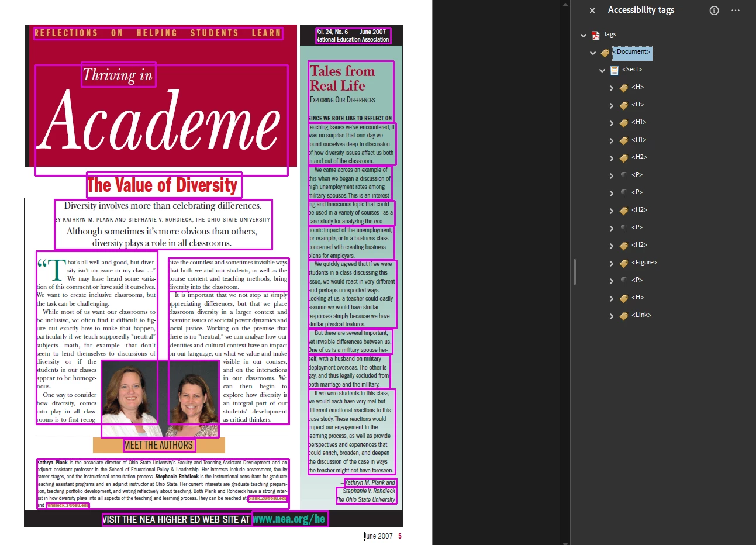Image resolution: width=756 pixels, height=545 pixels.
Task: Expand the chevron of the <H> directly below <Sect>
Action: point(612,88)
